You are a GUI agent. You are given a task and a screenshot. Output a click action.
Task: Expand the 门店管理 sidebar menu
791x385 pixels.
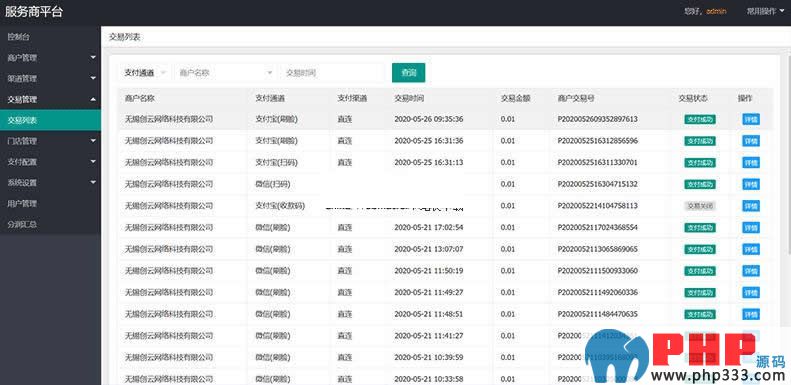(x=50, y=141)
